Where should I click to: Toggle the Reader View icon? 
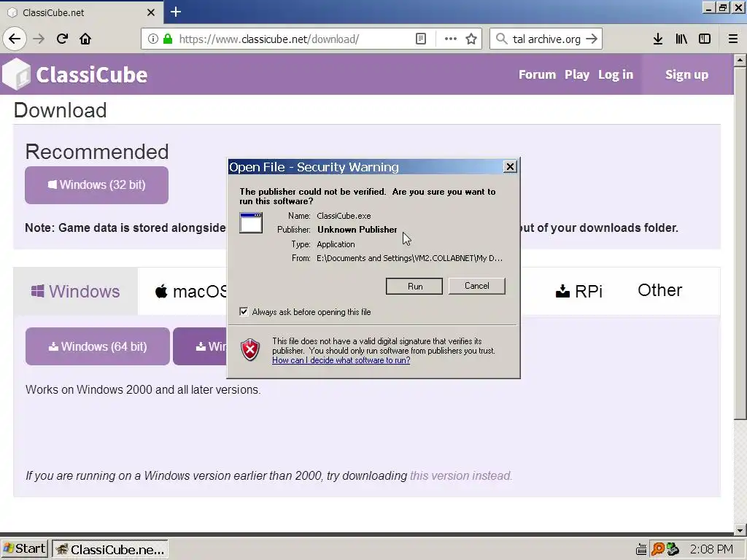pyautogui.click(x=421, y=39)
